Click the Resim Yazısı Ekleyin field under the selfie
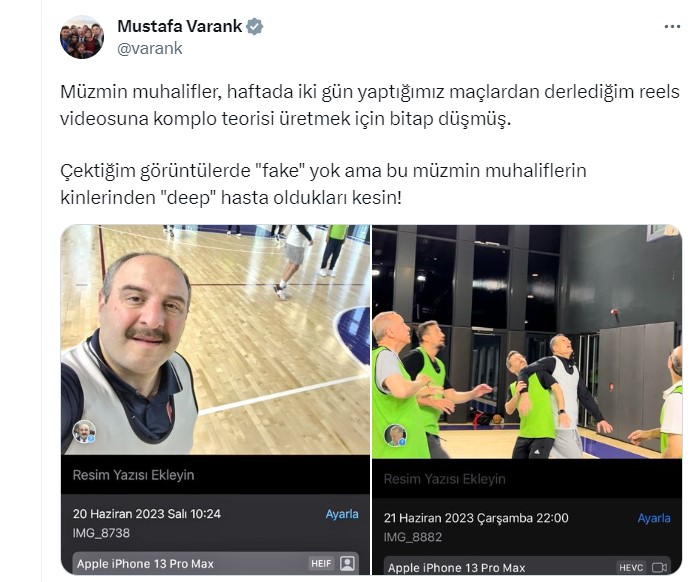Screen dimensions: 697x582 216,475
